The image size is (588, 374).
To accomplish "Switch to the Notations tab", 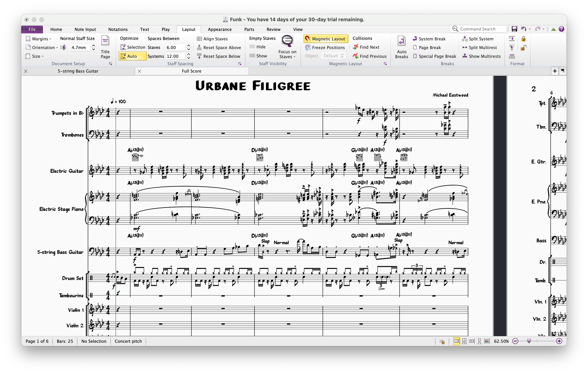I will click(118, 29).
